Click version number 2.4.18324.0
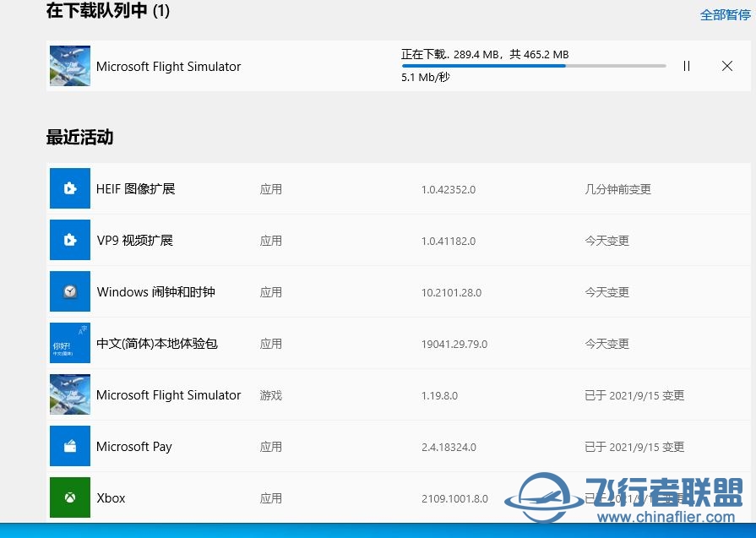 (449, 448)
